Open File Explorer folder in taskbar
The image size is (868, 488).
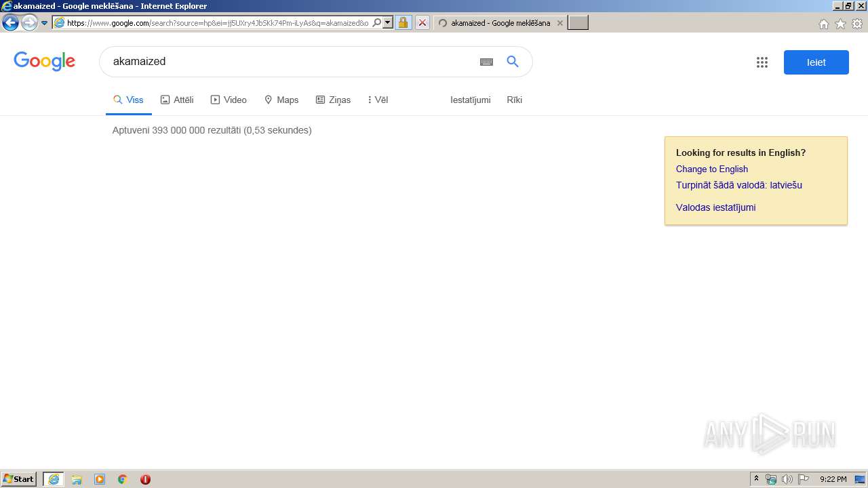tap(77, 479)
